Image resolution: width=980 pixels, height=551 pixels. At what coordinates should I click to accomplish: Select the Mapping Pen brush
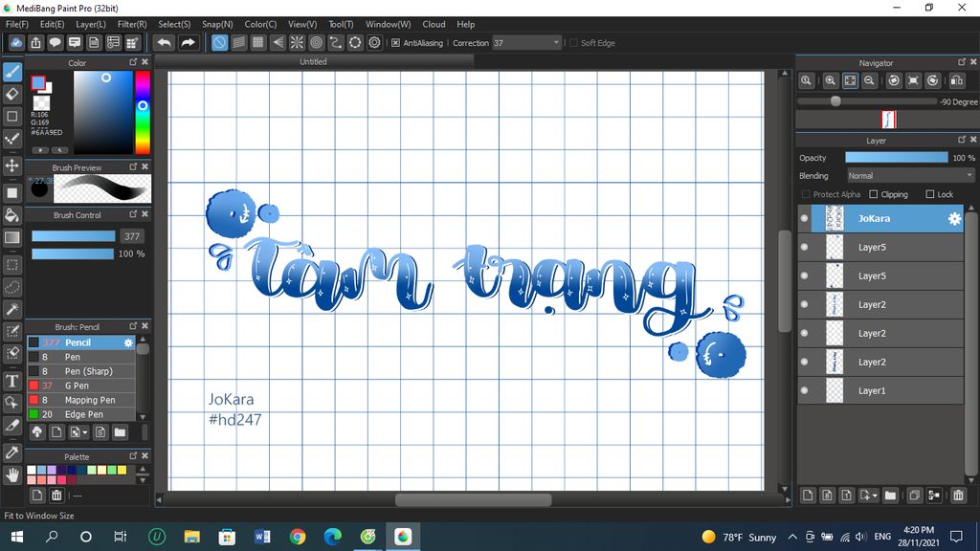(x=80, y=400)
